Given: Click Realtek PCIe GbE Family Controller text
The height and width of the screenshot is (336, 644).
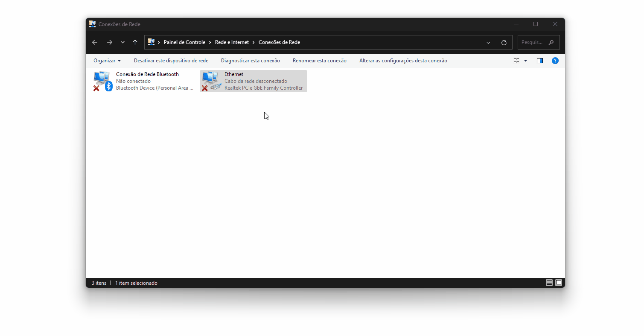Looking at the screenshot, I should [x=263, y=88].
